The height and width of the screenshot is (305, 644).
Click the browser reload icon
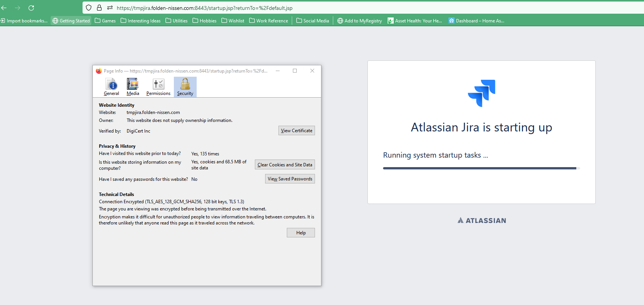click(31, 8)
